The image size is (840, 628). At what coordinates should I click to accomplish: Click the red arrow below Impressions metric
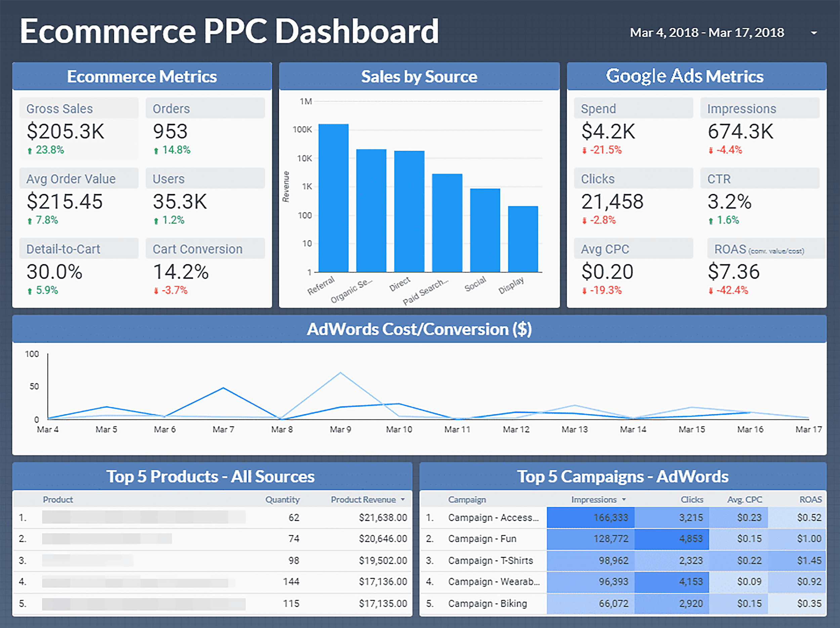coord(711,150)
